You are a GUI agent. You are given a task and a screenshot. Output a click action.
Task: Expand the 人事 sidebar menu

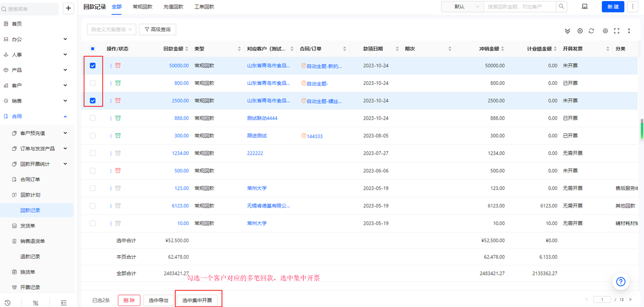click(x=65, y=54)
